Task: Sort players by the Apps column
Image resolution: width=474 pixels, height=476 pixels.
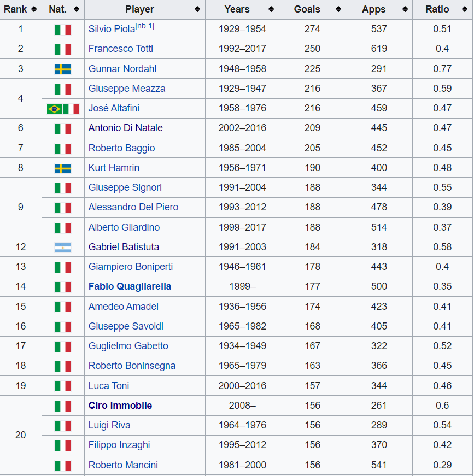Action: 404,9
